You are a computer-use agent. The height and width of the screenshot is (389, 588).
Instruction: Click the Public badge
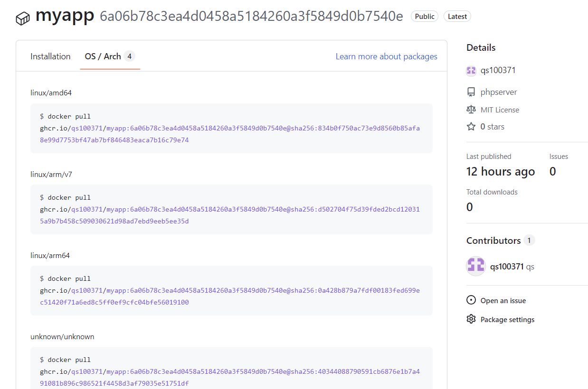point(425,17)
